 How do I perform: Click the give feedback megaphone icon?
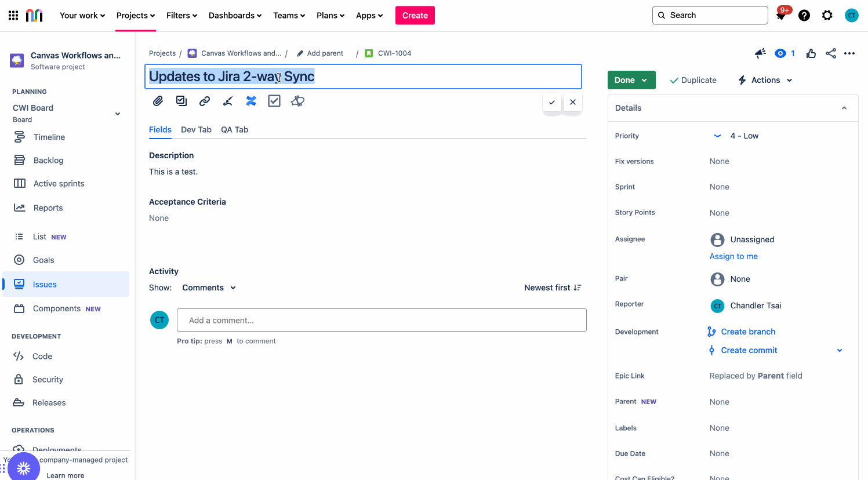click(760, 53)
